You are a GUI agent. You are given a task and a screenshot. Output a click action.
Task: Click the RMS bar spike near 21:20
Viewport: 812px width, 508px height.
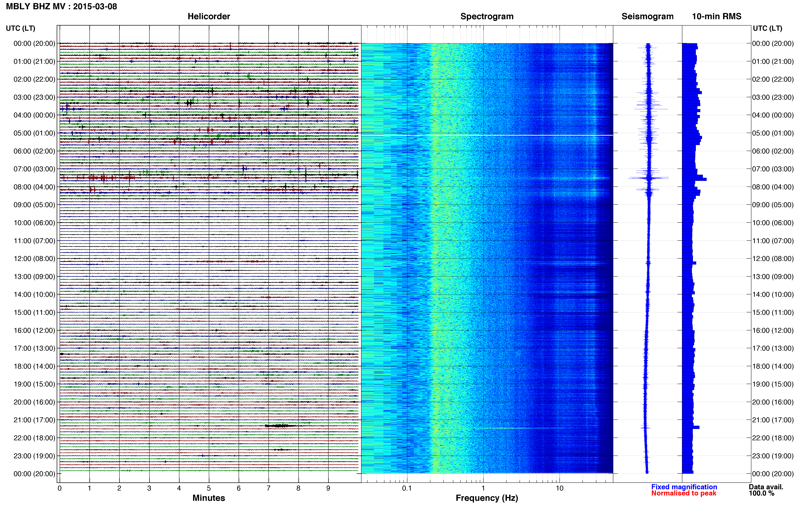691,427
